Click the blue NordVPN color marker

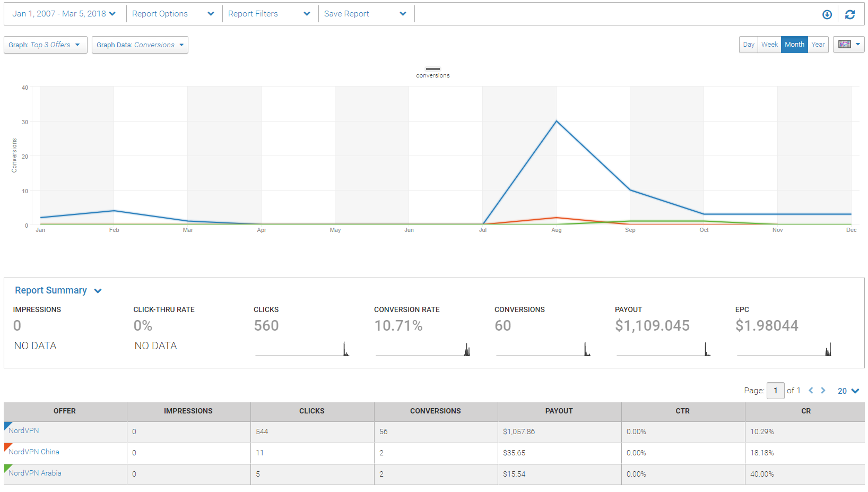click(7, 425)
